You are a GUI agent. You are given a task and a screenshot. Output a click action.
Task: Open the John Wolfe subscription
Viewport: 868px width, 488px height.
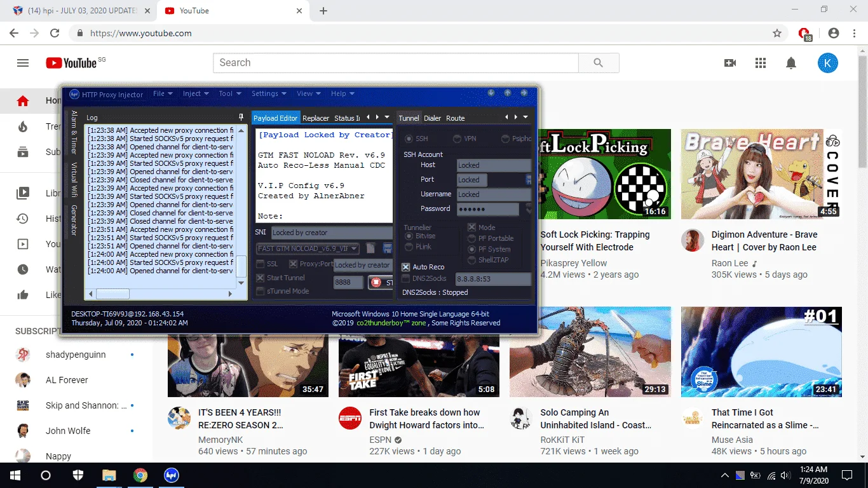click(68, 431)
